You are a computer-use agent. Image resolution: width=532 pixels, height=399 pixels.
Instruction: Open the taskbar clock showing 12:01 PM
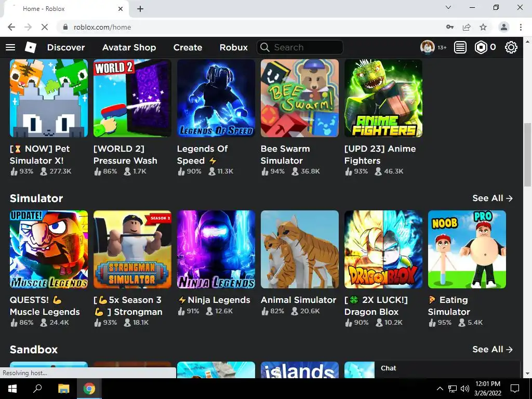[x=488, y=389]
